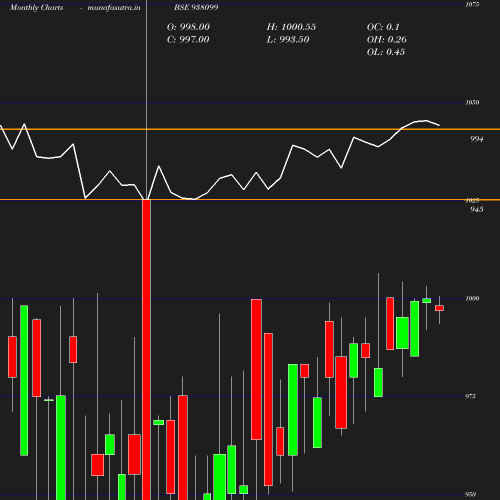Click the "1050" price axis label

click(x=472, y=102)
